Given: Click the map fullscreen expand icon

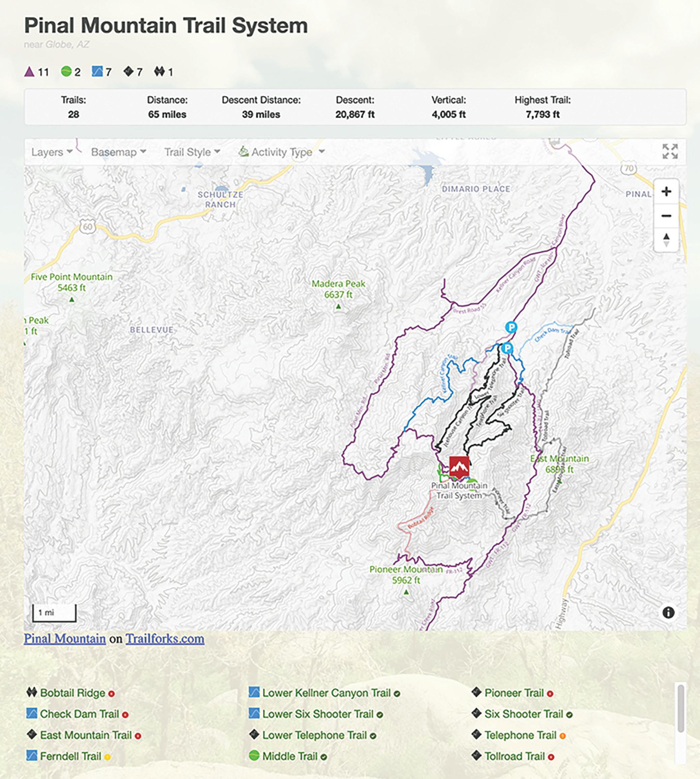Looking at the screenshot, I should [670, 151].
